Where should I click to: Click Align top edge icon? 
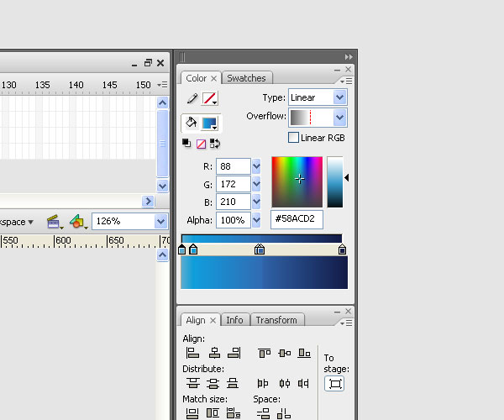coord(265,353)
